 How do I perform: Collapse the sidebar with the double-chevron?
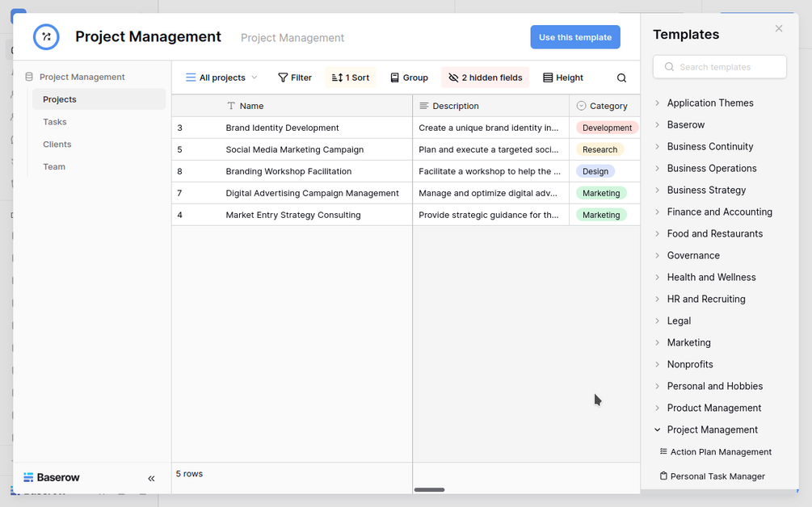coord(151,478)
